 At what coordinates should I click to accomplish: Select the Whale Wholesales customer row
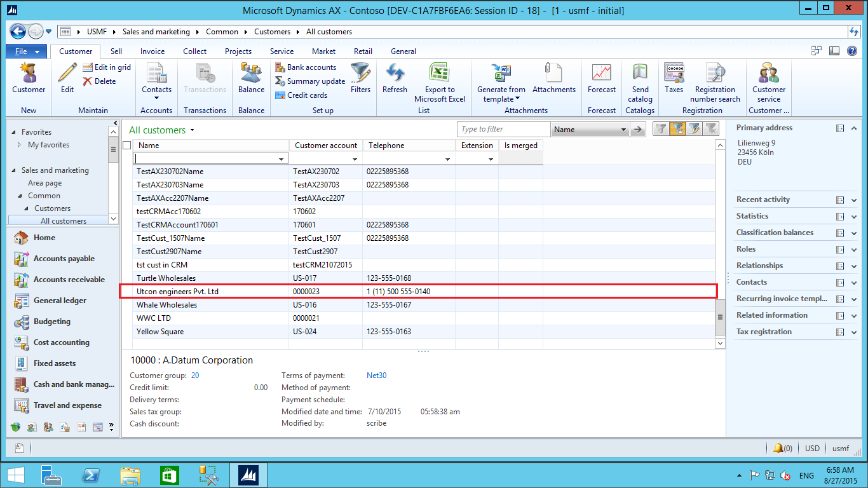pos(418,305)
